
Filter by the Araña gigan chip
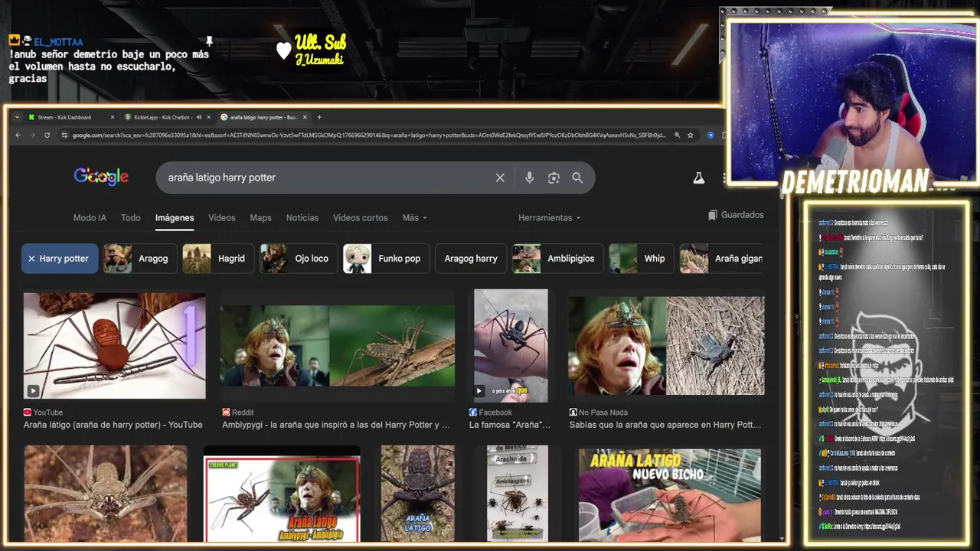721,259
